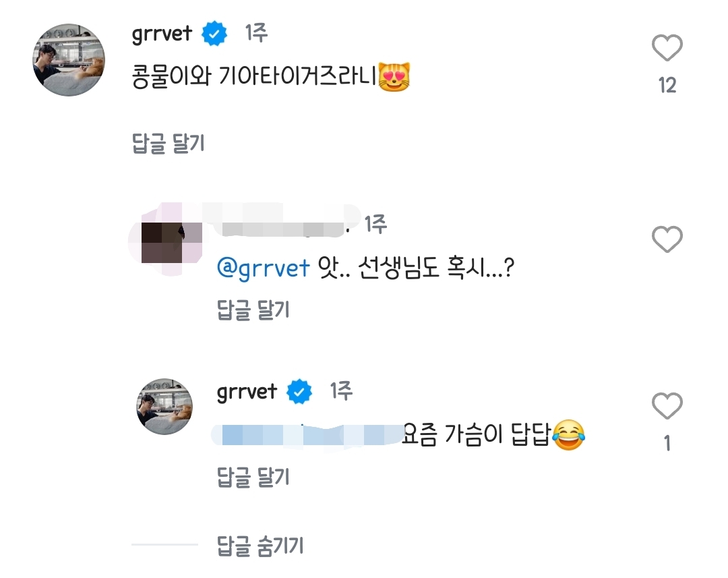The height and width of the screenshot is (578, 728).
Task: Collapse replies with '답글 숨기기'
Action: 261,545
